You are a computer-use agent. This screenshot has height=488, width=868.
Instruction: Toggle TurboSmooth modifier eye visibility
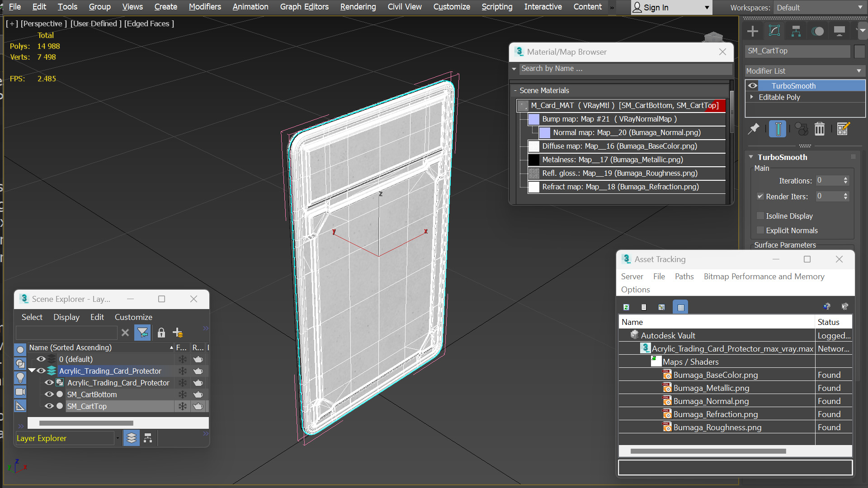coord(753,86)
